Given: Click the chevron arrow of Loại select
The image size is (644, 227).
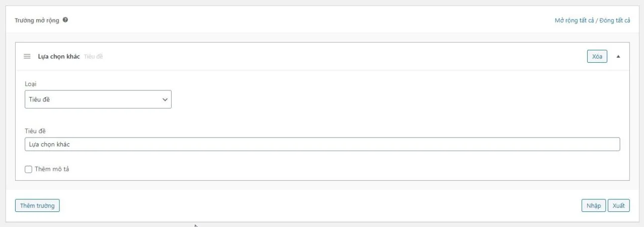Looking at the screenshot, I should coord(165,99).
